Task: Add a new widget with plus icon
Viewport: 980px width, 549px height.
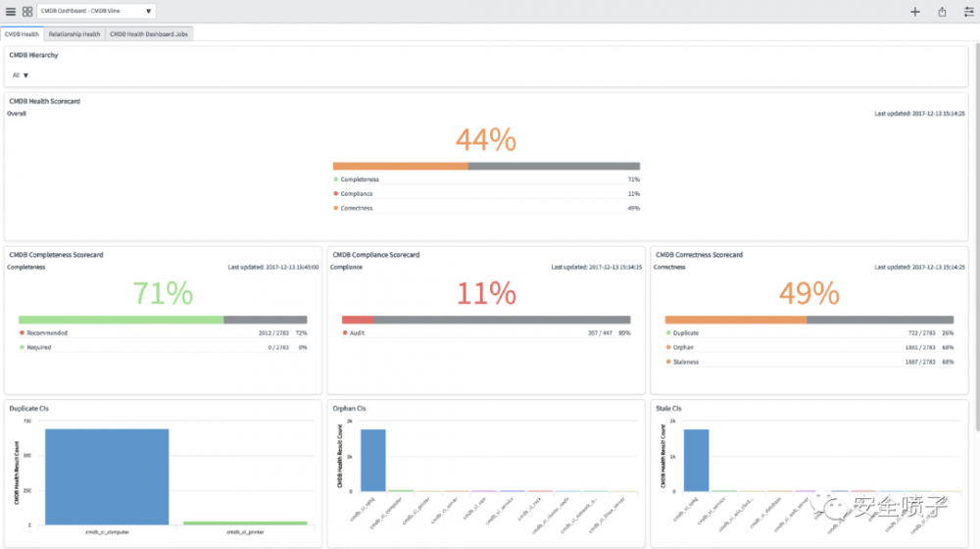Action: pos(915,11)
